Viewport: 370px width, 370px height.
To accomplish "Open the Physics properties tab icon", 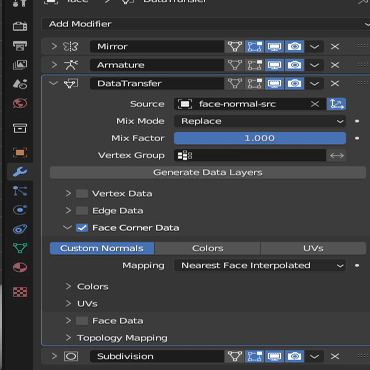I will [20, 210].
